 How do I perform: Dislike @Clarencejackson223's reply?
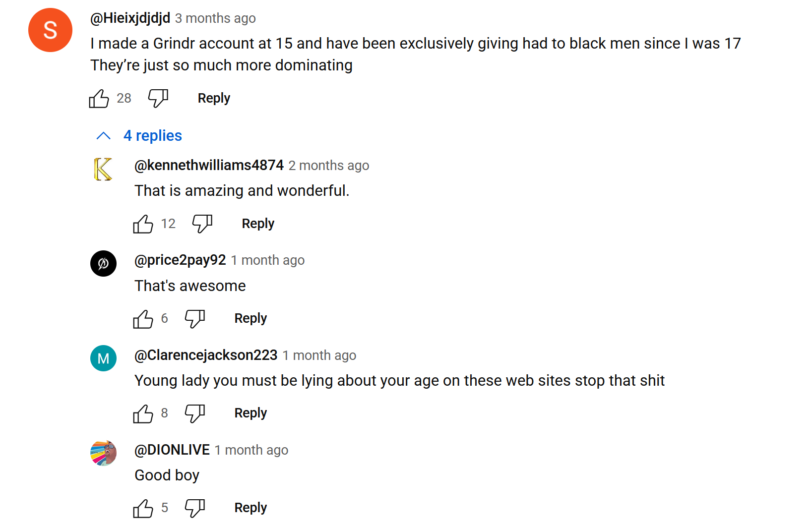[195, 413]
